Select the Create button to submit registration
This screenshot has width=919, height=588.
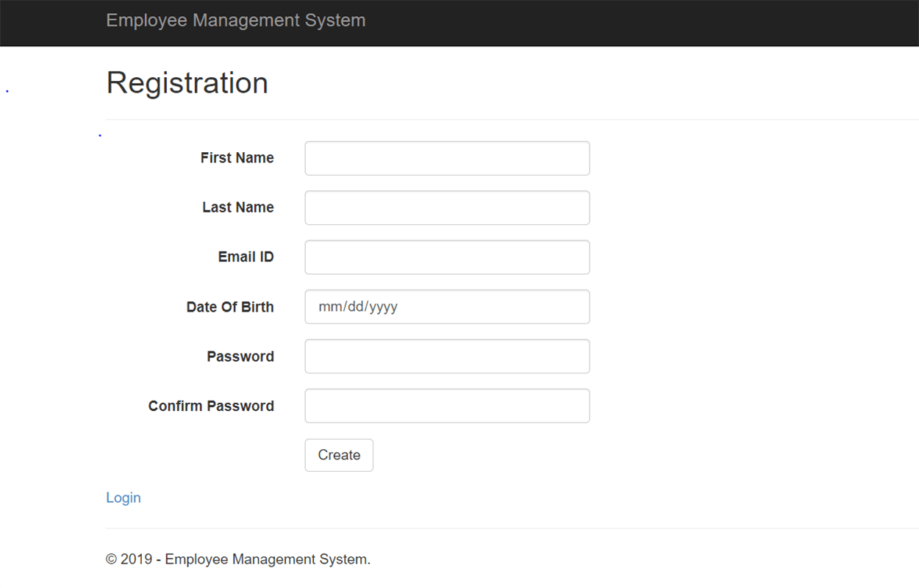[339, 455]
